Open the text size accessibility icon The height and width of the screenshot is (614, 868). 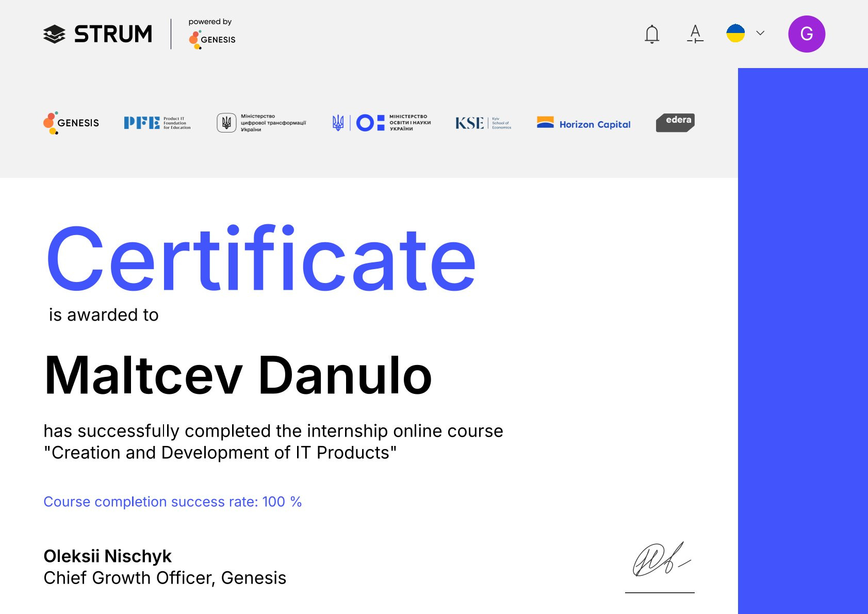(x=695, y=34)
